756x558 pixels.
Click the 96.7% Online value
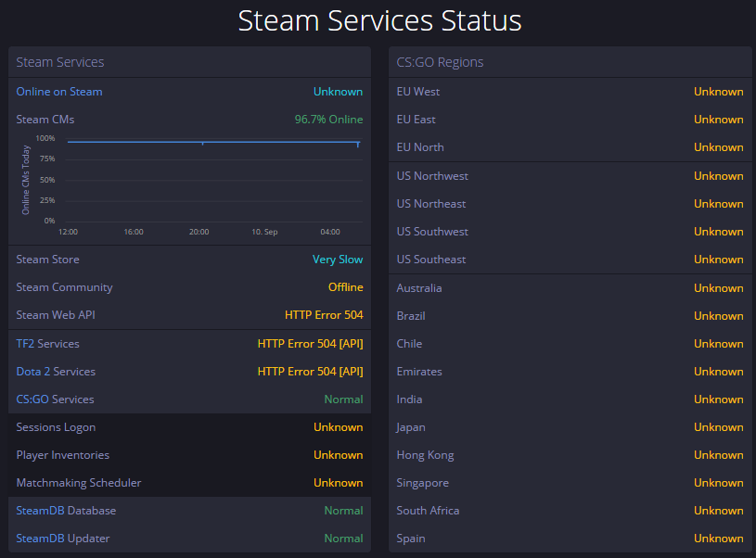(x=328, y=120)
